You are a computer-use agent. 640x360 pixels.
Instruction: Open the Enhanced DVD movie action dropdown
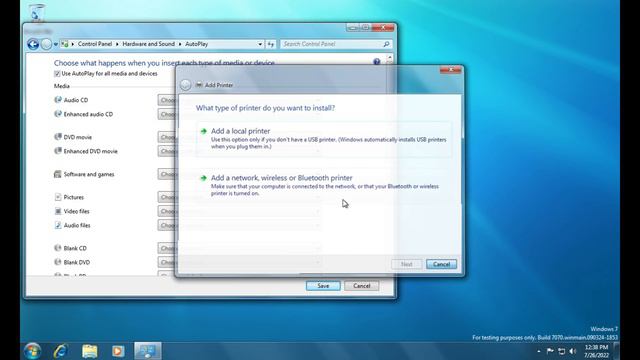tap(239, 151)
